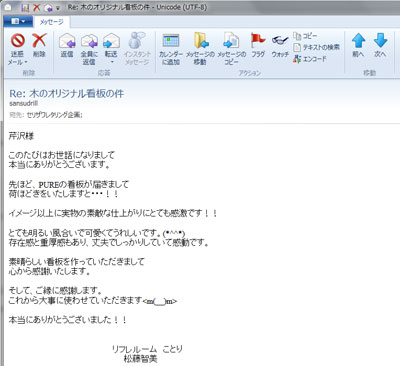Open the blue application menu button
Screen dimensions: 400x366
(18, 21)
